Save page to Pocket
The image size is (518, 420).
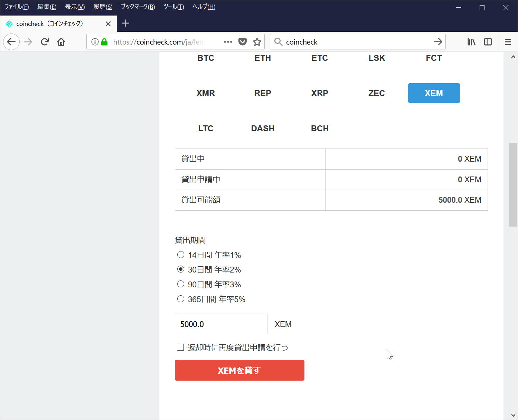pyautogui.click(x=243, y=42)
